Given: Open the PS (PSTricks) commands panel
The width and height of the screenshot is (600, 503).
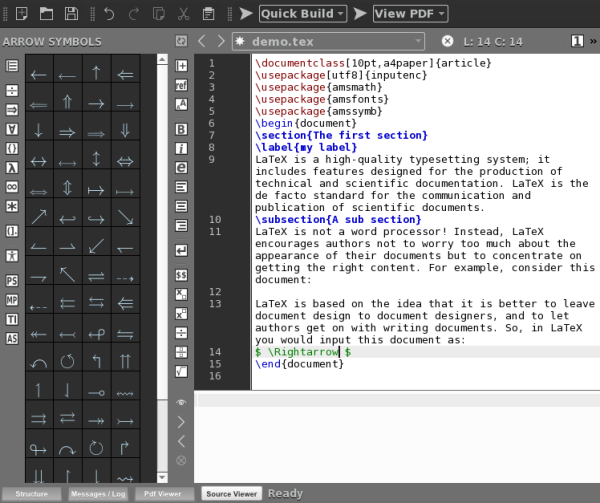Looking at the screenshot, I should tap(12, 281).
